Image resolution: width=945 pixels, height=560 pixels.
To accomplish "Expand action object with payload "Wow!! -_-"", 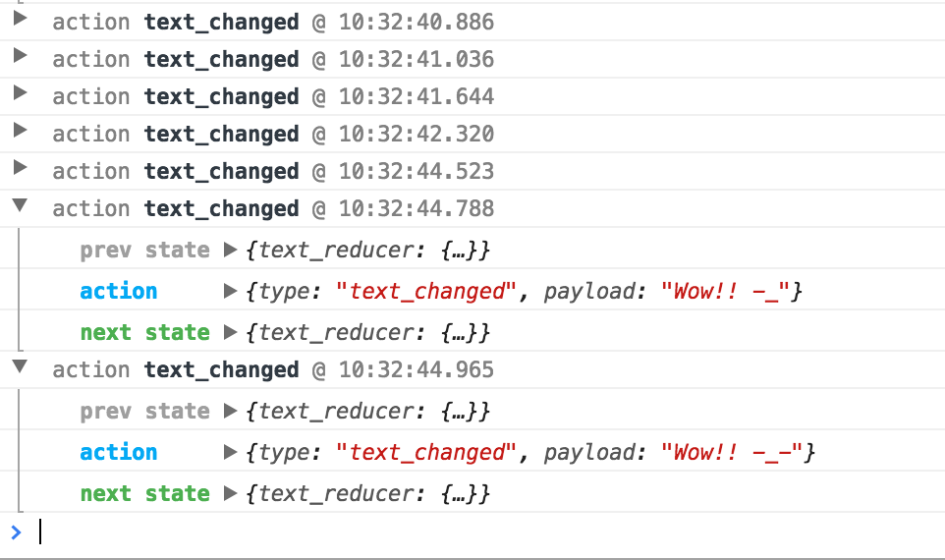I will tap(231, 452).
